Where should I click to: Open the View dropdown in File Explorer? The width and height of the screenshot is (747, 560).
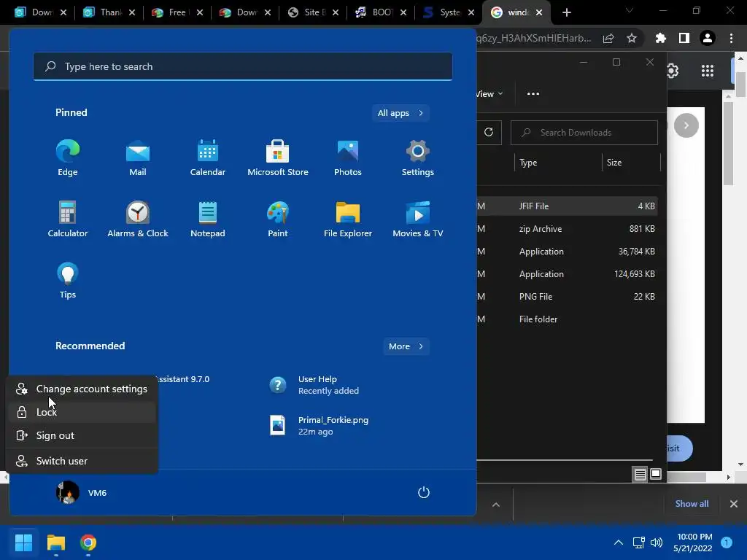coord(489,94)
